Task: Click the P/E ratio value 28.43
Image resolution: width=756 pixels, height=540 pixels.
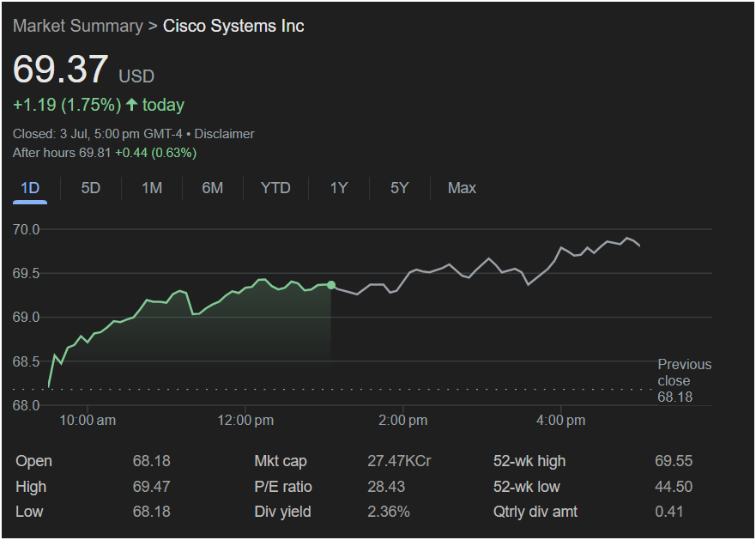Action: 386,487
